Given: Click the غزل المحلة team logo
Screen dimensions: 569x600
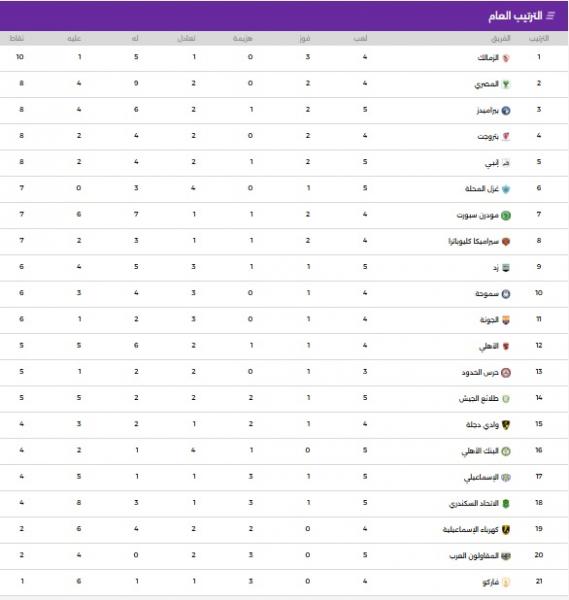Looking at the screenshot, I should 505,189.
